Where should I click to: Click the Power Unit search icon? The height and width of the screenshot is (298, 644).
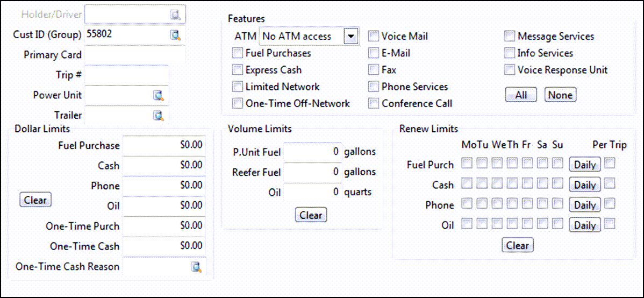[159, 96]
